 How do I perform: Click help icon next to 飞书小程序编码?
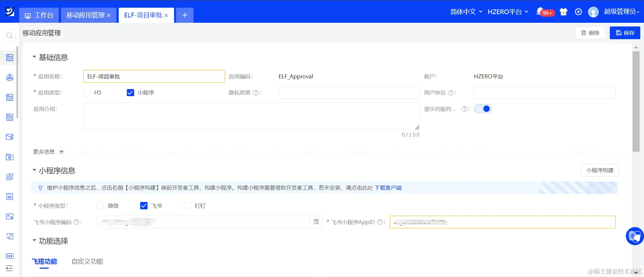(76, 222)
